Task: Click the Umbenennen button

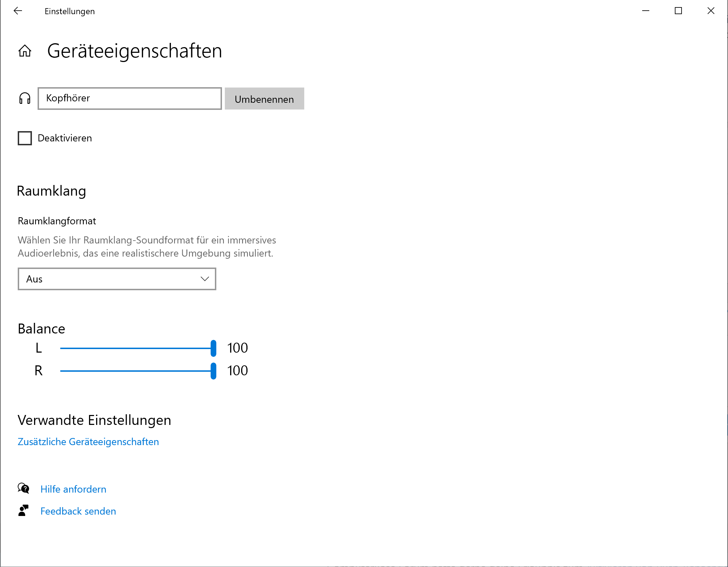Action: click(264, 99)
